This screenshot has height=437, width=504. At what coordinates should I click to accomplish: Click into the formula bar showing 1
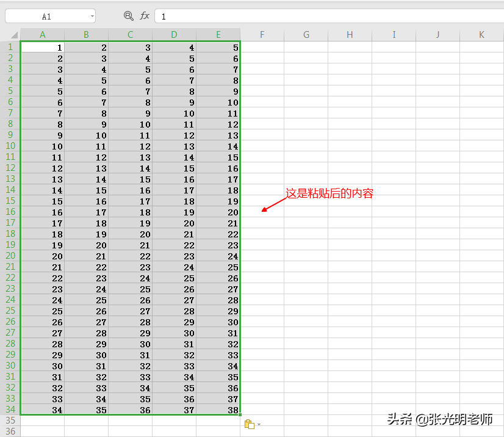click(x=329, y=16)
